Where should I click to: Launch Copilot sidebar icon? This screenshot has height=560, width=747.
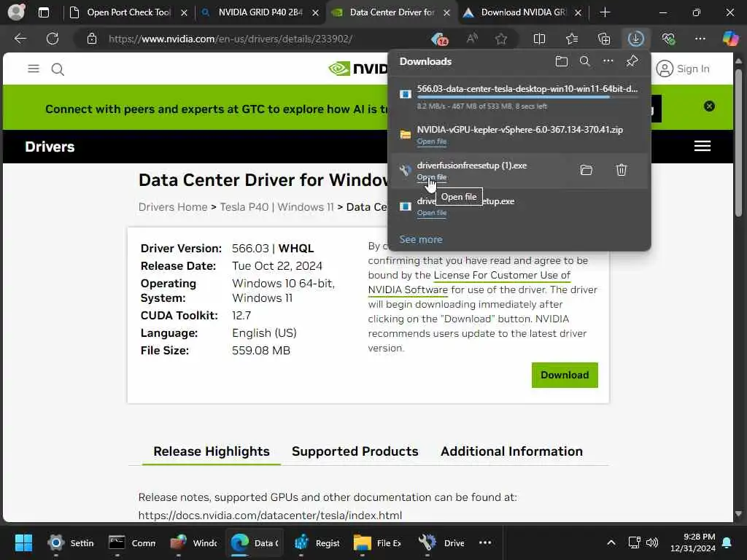click(x=730, y=39)
